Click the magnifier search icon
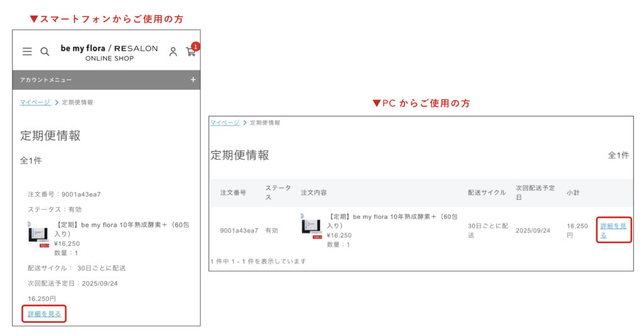The width and height of the screenshot is (644, 336). click(x=45, y=51)
